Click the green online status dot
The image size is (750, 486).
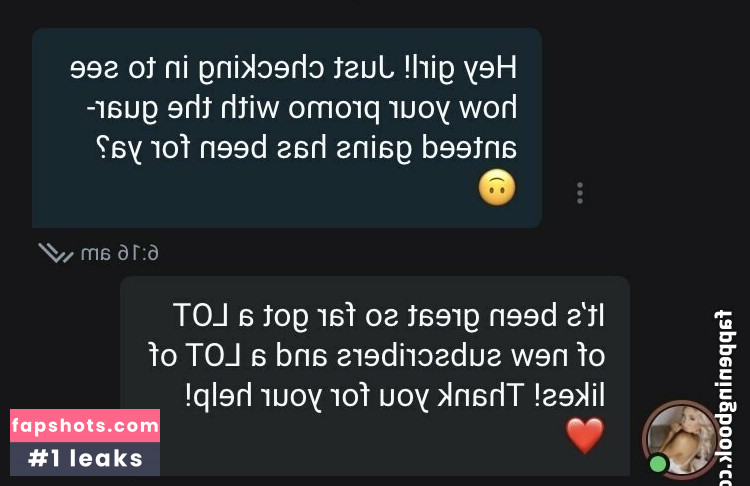click(x=658, y=464)
